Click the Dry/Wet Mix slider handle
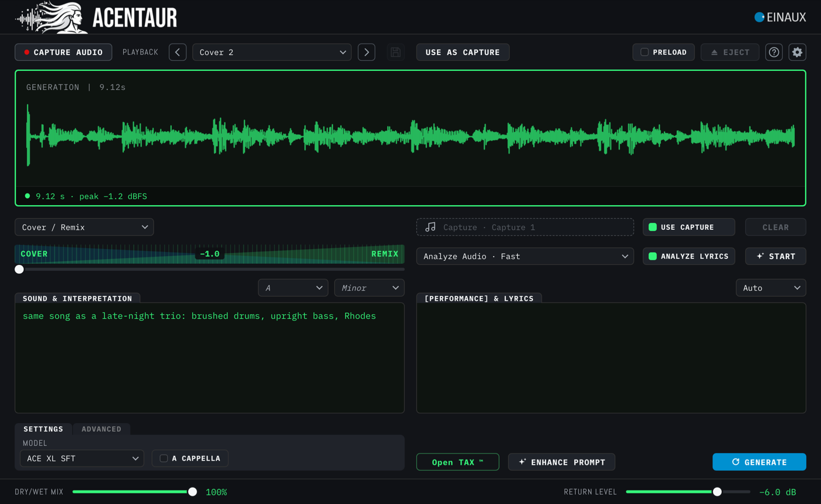Image resolution: width=821 pixels, height=504 pixels. point(192,492)
